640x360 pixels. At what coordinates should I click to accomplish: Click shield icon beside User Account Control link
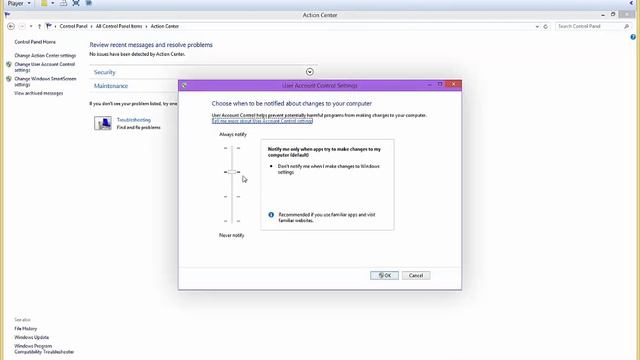pyautogui.click(x=9, y=64)
